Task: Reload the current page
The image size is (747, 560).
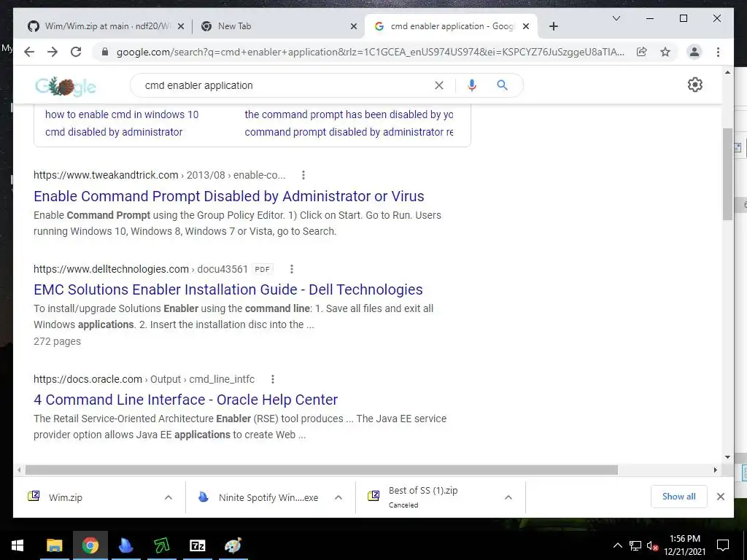Action: tap(76, 52)
